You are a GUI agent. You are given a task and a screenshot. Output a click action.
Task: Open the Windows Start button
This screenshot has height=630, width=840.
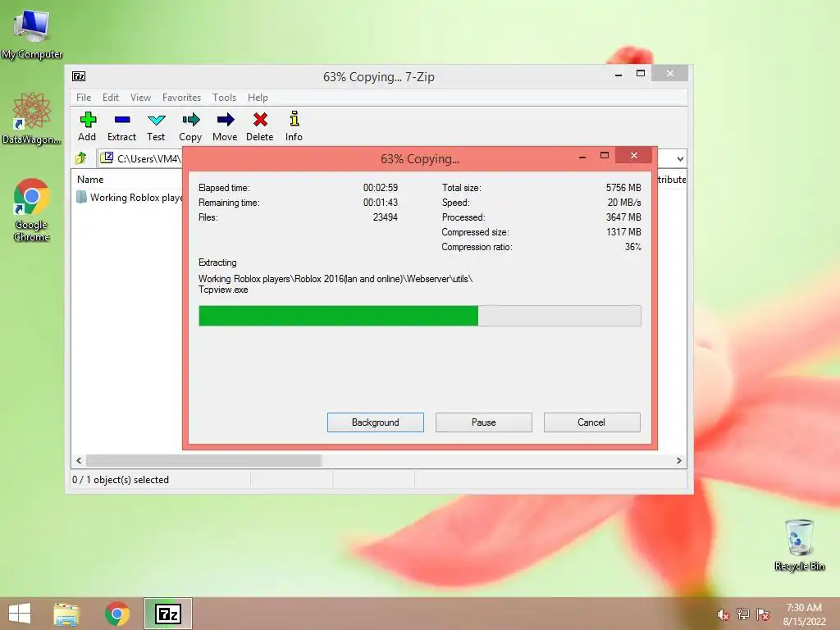[x=20, y=614]
